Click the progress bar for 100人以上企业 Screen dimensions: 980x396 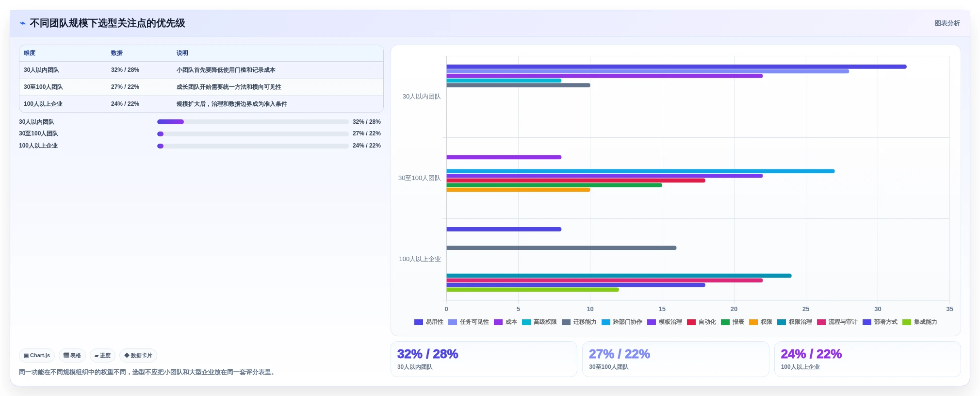click(253, 146)
